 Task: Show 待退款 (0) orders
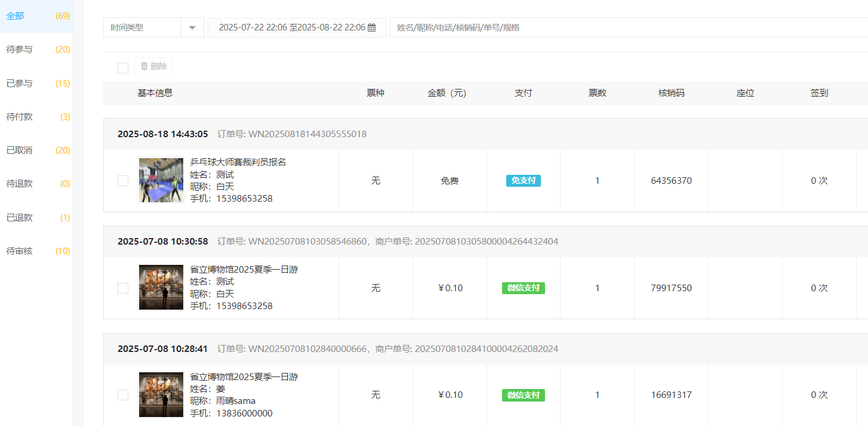coord(36,184)
